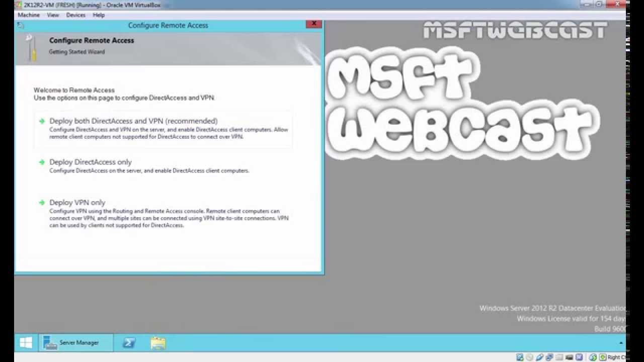The width and height of the screenshot is (644, 362).
Task: Launch PowerShell from the taskbar
Action: click(129, 343)
